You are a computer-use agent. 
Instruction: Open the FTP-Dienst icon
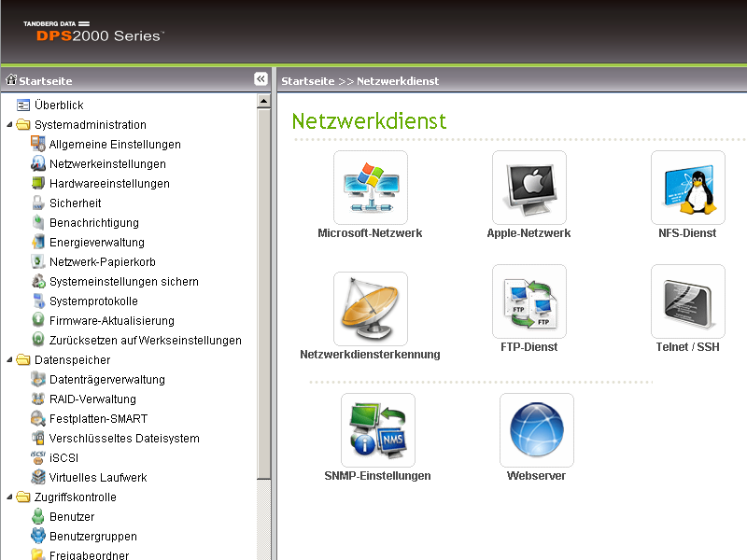tap(529, 301)
